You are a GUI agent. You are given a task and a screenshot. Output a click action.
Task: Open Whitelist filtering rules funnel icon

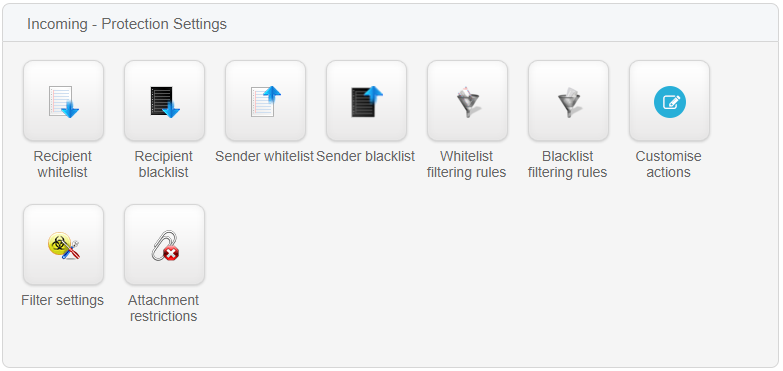[467, 102]
